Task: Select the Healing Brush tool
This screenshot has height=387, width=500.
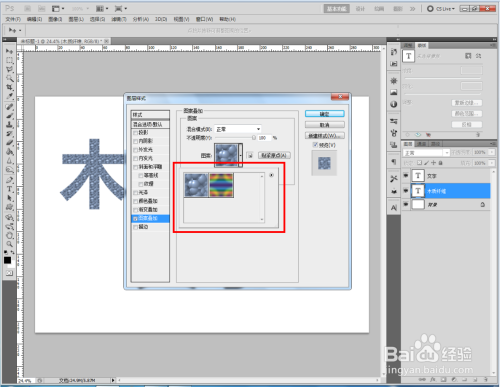Action: point(9,107)
